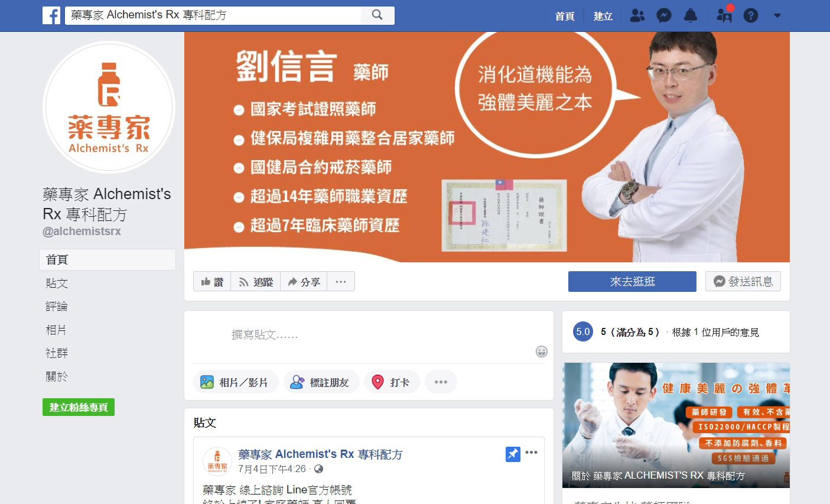Click the help question mark icon
830x504 pixels.
pyautogui.click(x=751, y=16)
